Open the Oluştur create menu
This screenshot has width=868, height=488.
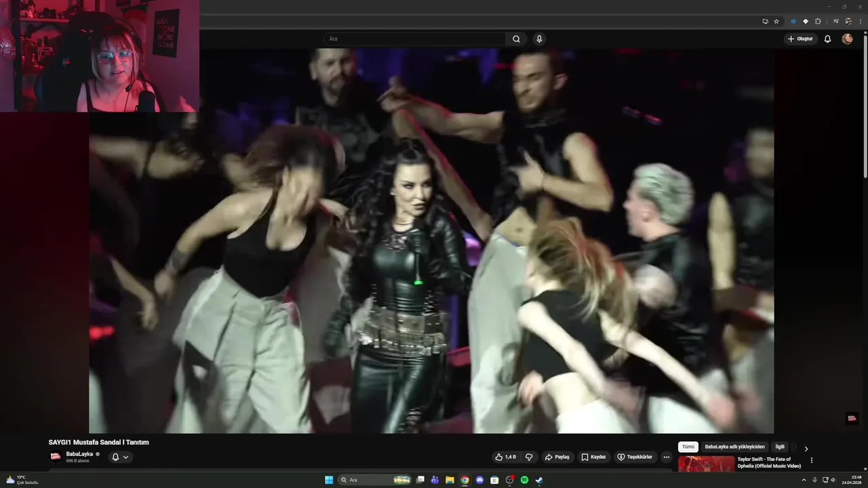(x=800, y=39)
